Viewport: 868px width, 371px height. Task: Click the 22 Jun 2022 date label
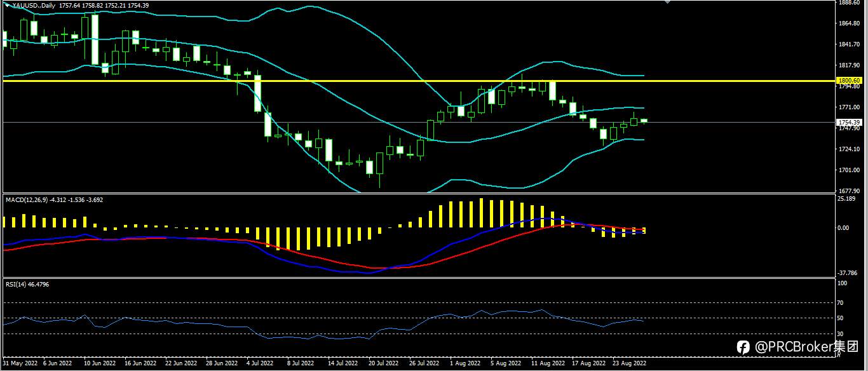pyautogui.click(x=180, y=364)
